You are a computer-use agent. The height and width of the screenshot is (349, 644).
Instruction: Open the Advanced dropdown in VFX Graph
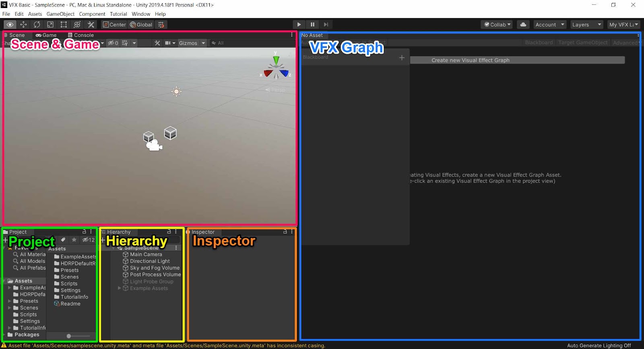pos(625,43)
